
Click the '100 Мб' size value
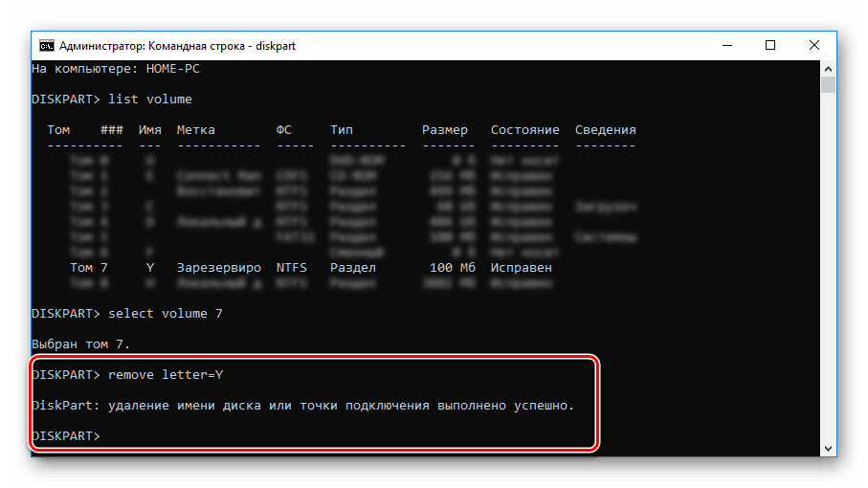tap(453, 268)
